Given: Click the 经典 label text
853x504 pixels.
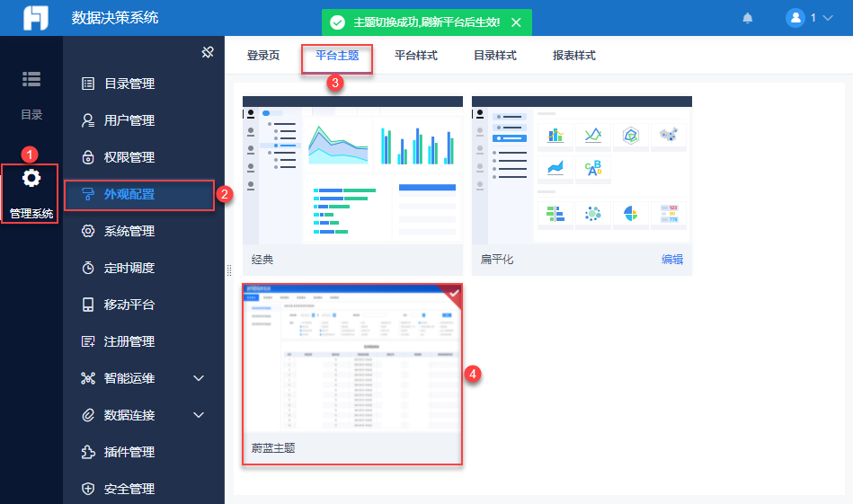Looking at the screenshot, I should click(262, 260).
